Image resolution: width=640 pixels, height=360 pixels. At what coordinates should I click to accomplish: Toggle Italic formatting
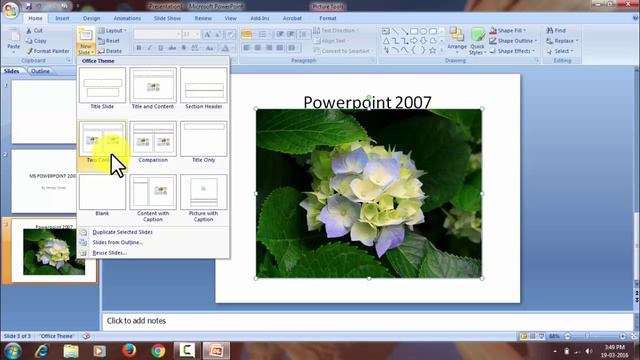point(150,48)
